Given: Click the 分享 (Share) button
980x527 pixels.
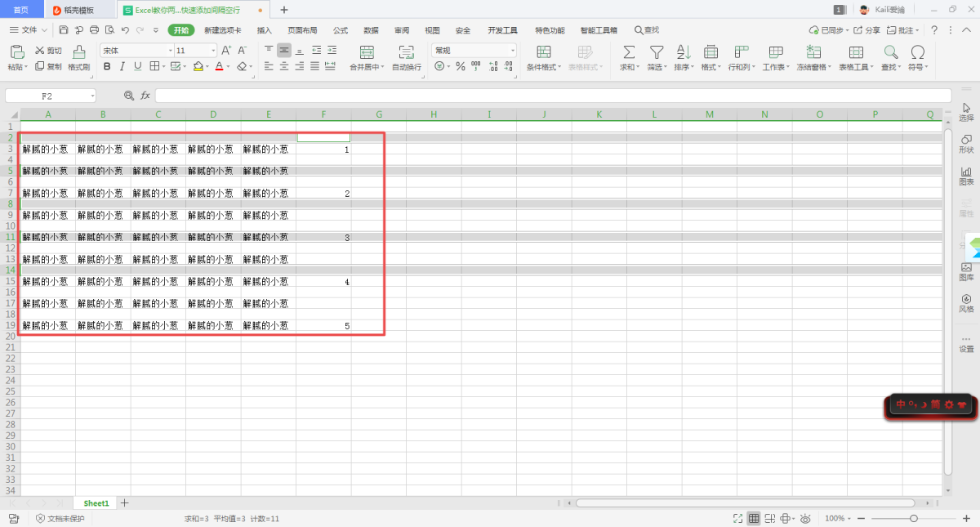Looking at the screenshot, I should [867, 30].
